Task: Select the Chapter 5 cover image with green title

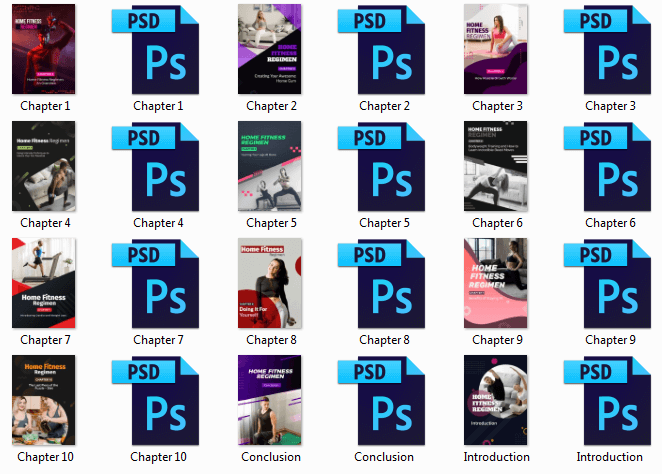Action: coord(270,166)
